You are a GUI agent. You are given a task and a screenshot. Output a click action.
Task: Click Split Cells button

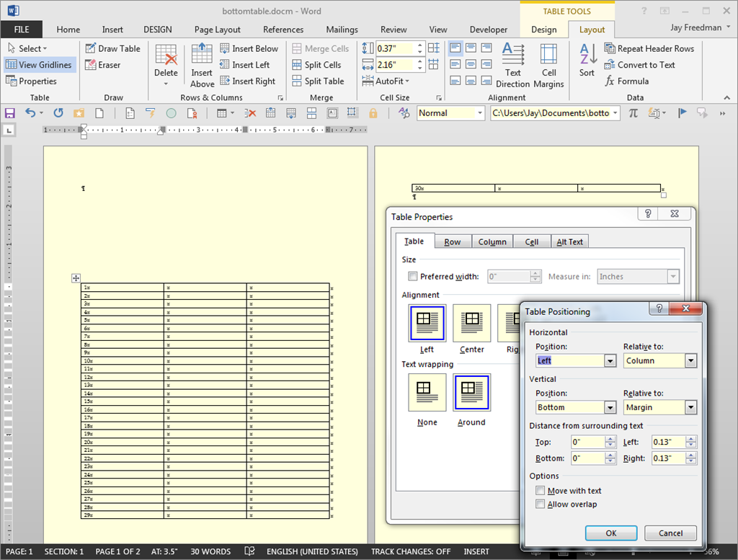317,65
